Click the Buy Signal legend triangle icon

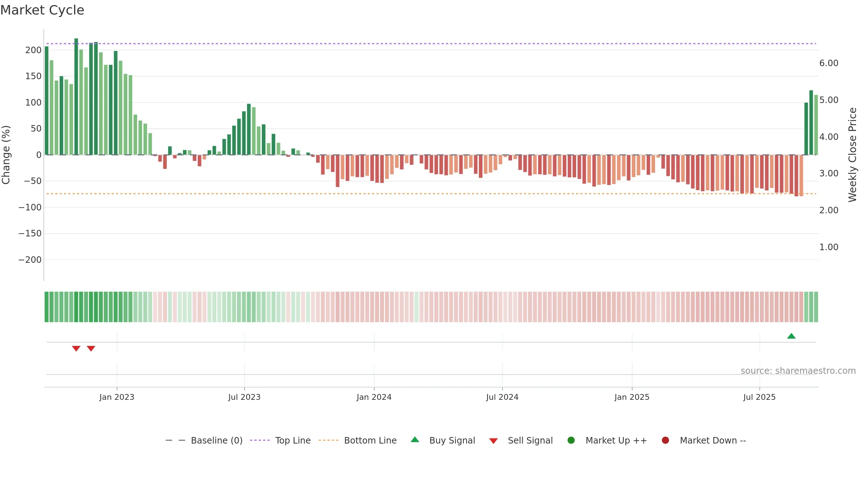pyautogui.click(x=415, y=440)
